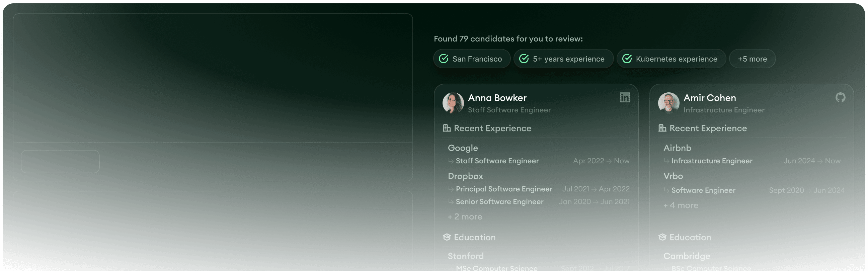The width and height of the screenshot is (868, 271).
Task: Select the Google experience entry
Action: (463, 148)
